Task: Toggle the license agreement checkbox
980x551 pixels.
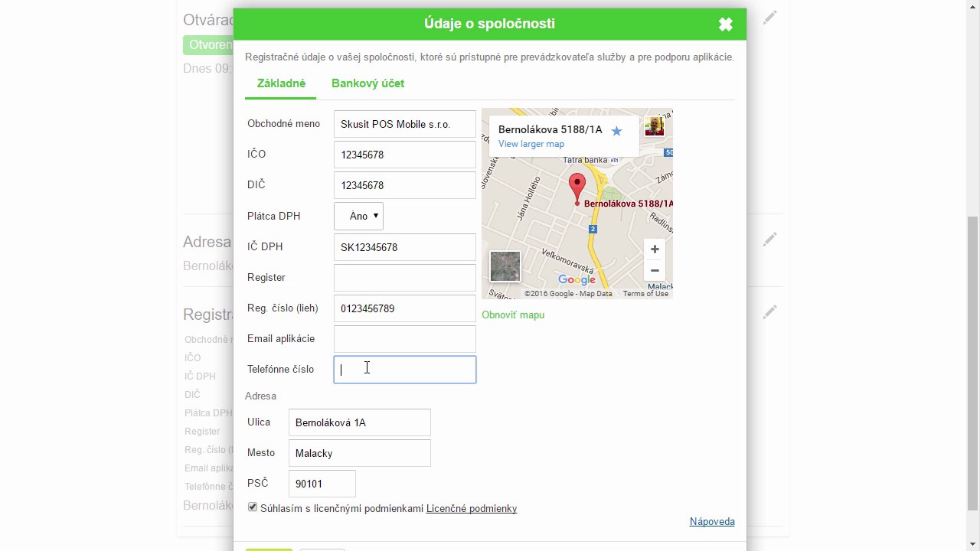Action: [253, 507]
